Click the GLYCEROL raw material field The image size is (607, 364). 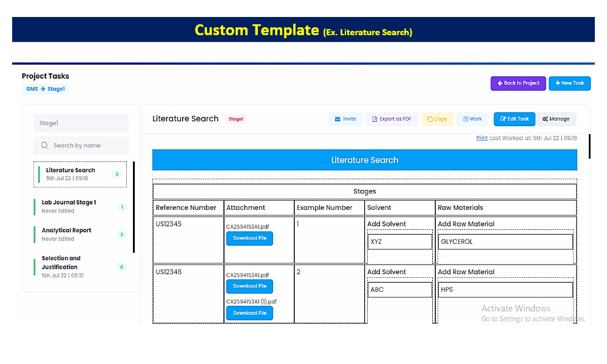pyautogui.click(x=505, y=242)
